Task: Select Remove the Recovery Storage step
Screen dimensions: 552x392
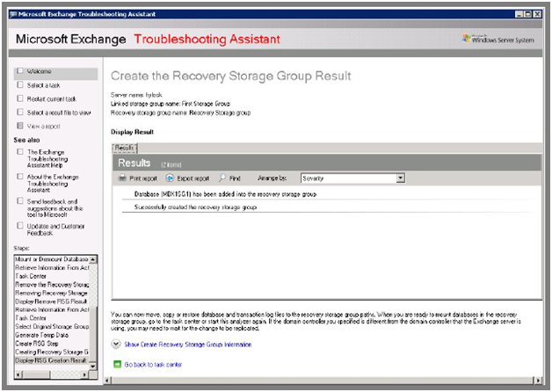Action: point(52,284)
